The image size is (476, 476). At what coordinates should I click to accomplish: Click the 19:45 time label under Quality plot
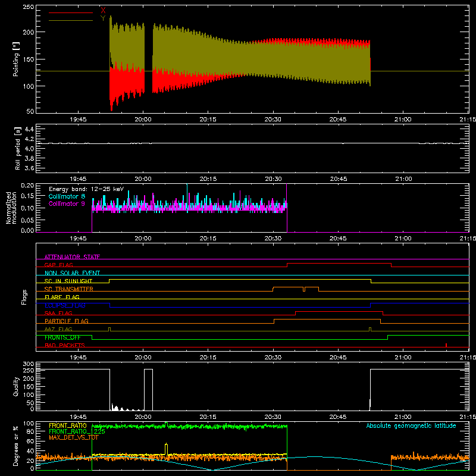point(78,417)
